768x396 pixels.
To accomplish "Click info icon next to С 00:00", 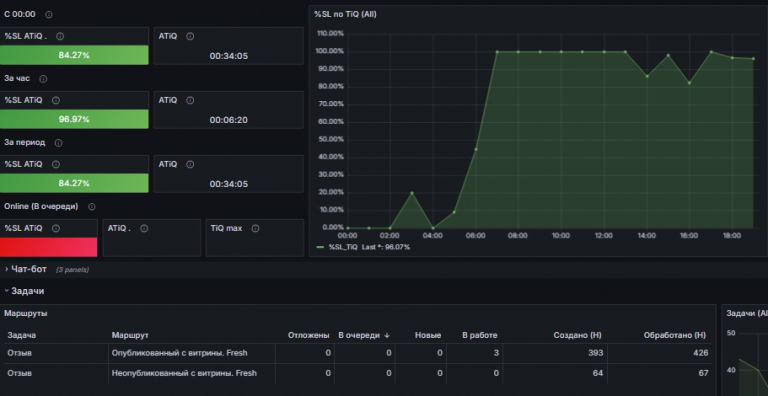I will tap(48, 15).
